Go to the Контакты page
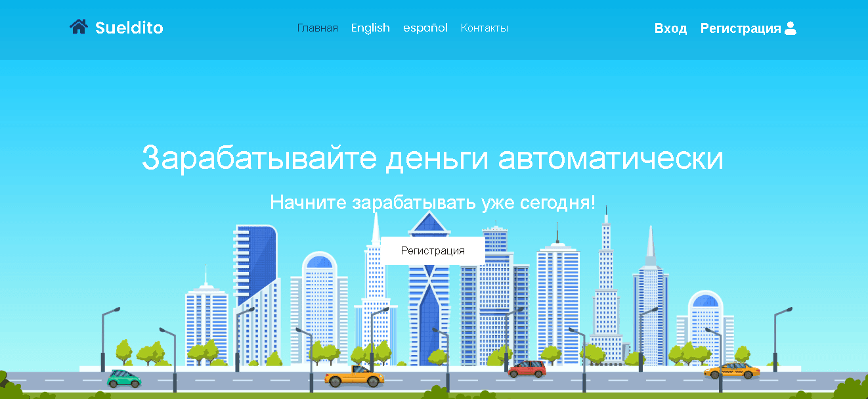Screen dimensions: 868x399 (x=485, y=28)
